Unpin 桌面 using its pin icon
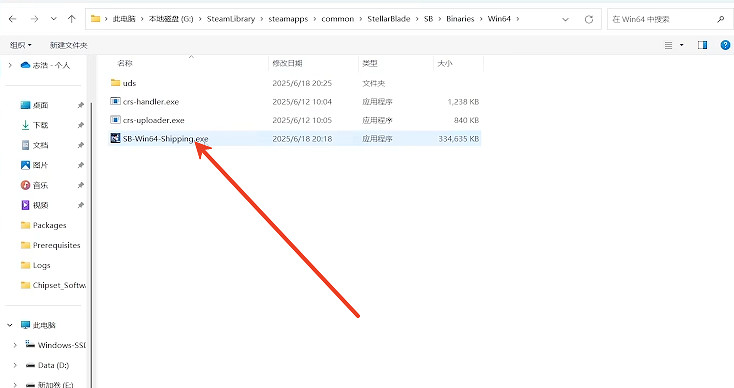The width and height of the screenshot is (734, 388). [81, 105]
